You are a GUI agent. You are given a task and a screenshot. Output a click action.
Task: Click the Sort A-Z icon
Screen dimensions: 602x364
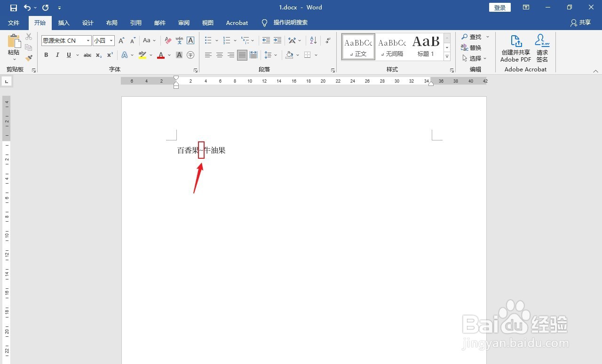314,40
